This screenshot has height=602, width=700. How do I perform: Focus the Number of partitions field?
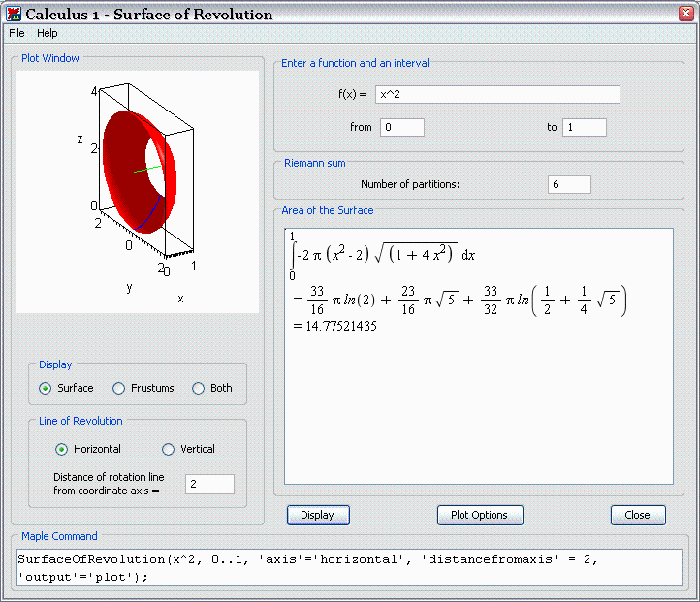(x=568, y=184)
